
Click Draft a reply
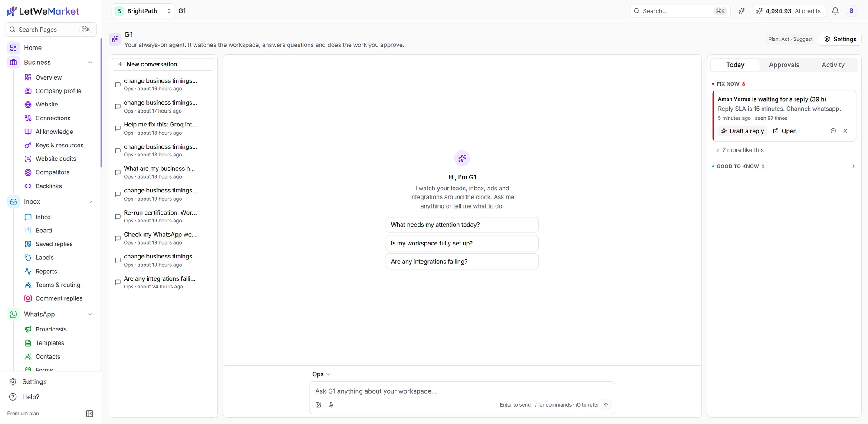743,131
